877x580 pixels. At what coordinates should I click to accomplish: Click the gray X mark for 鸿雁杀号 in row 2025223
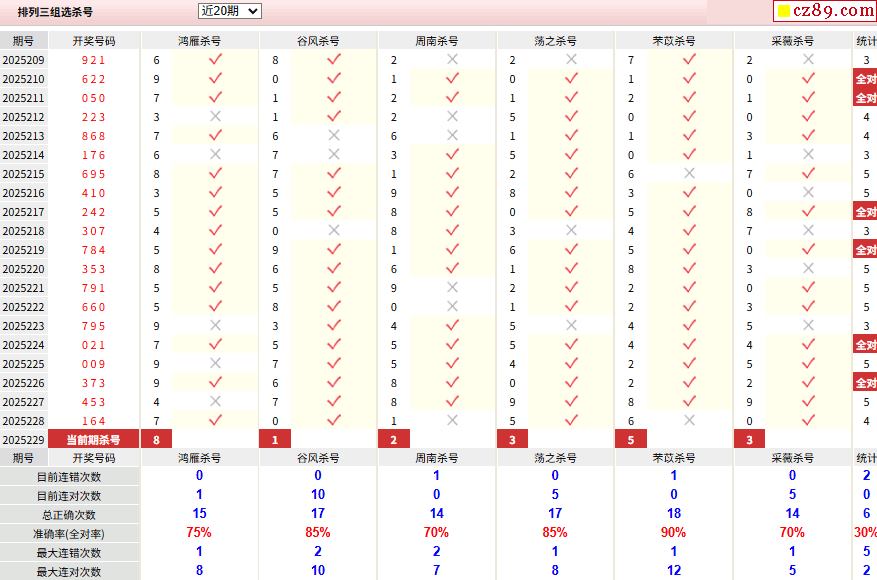coord(215,326)
